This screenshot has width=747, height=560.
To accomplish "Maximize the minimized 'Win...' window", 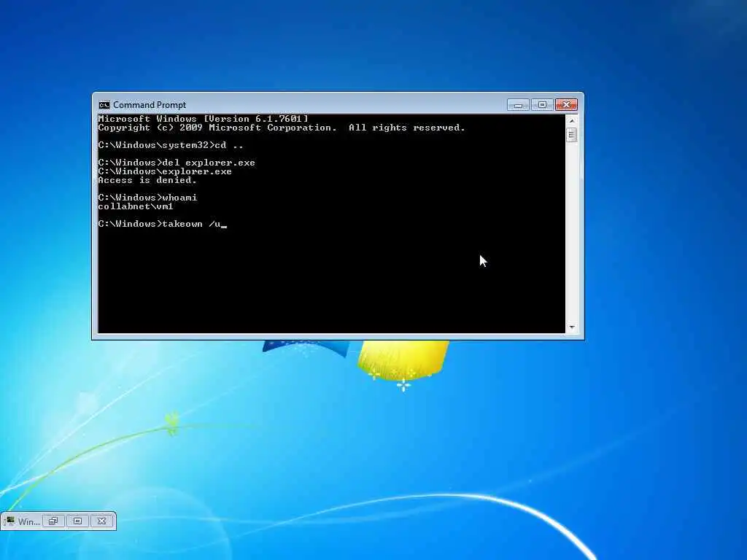I will tap(77, 521).
